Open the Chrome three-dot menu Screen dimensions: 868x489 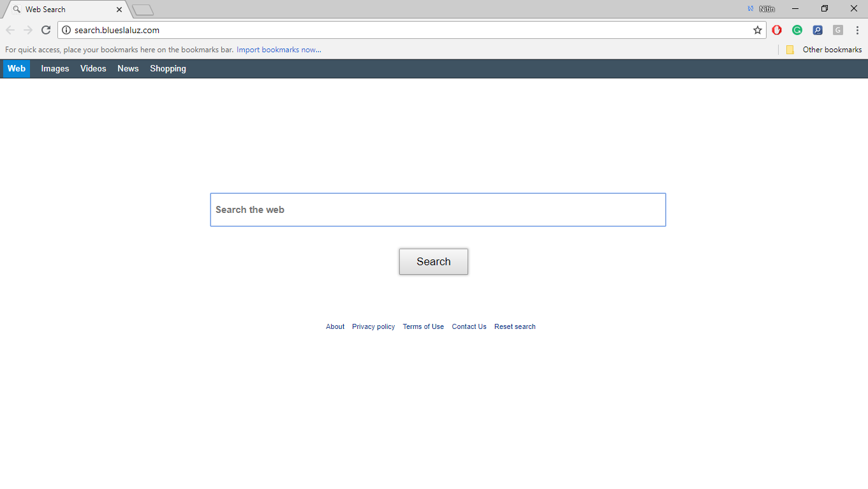857,29
